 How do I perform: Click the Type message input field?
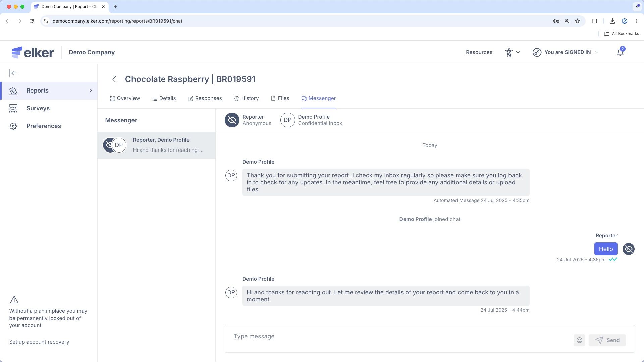(x=399, y=336)
